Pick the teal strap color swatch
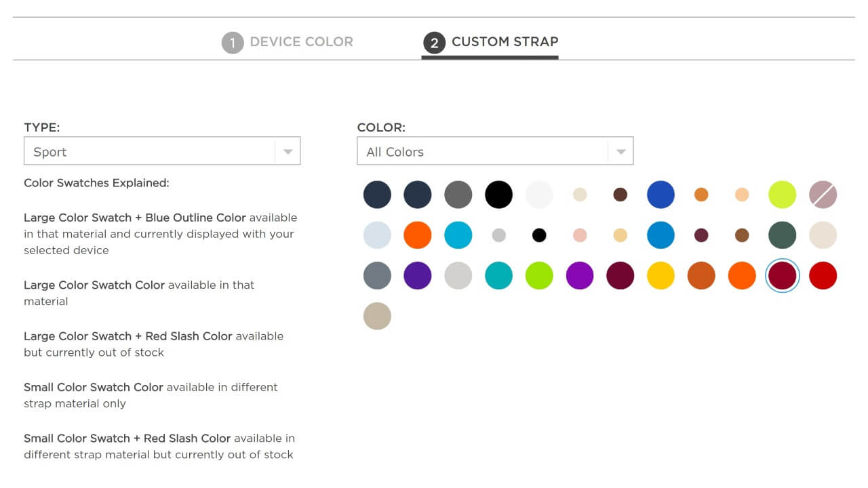Viewport: 868px width, 488px height. pos(498,276)
